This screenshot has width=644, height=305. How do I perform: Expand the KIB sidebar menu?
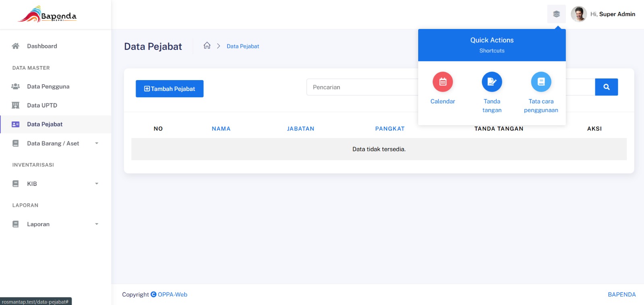pos(56,183)
